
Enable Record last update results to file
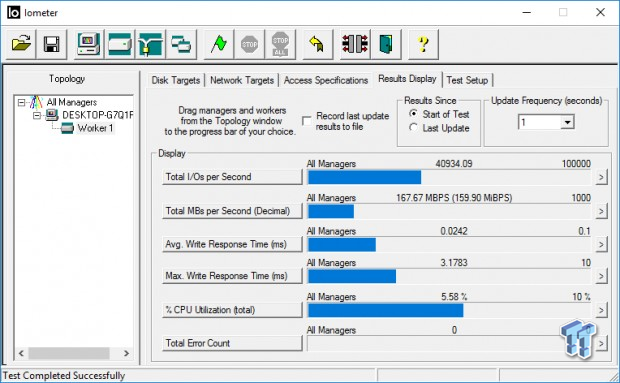[307, 121]
